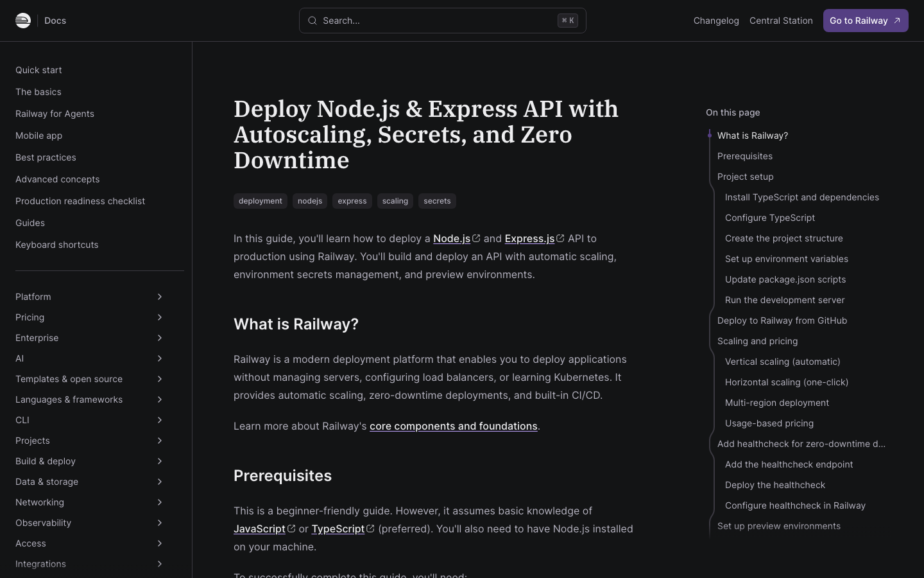Follow core components and foundations link

[454, 426]
